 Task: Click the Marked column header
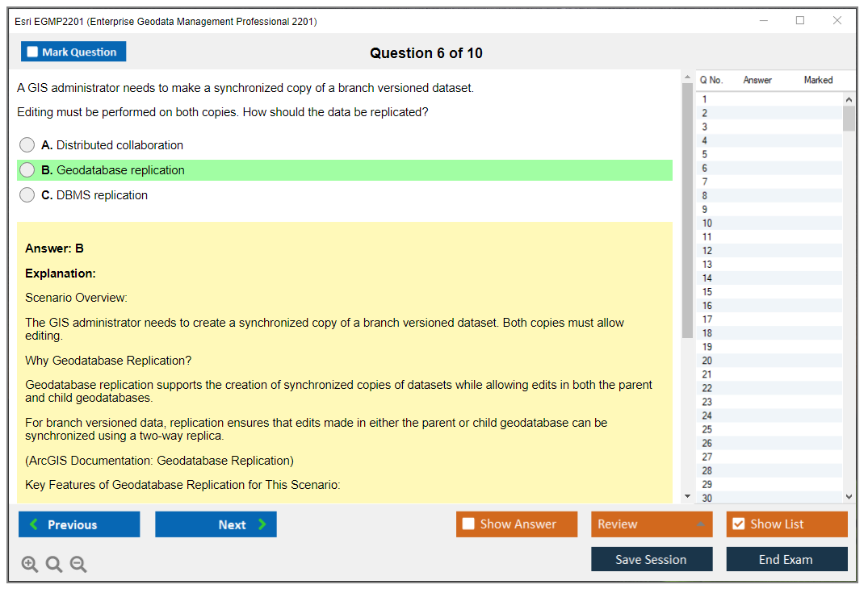[818, 80]
